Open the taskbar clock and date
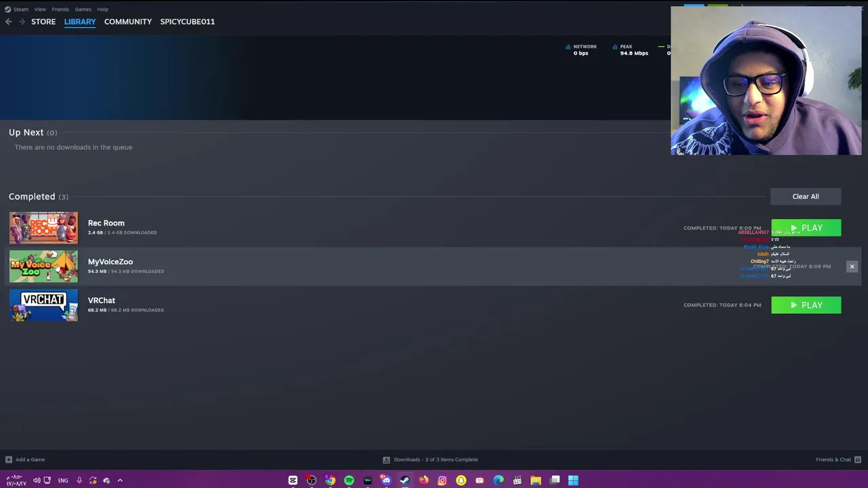This screenshot has height=488, width=868. [16, 481]
